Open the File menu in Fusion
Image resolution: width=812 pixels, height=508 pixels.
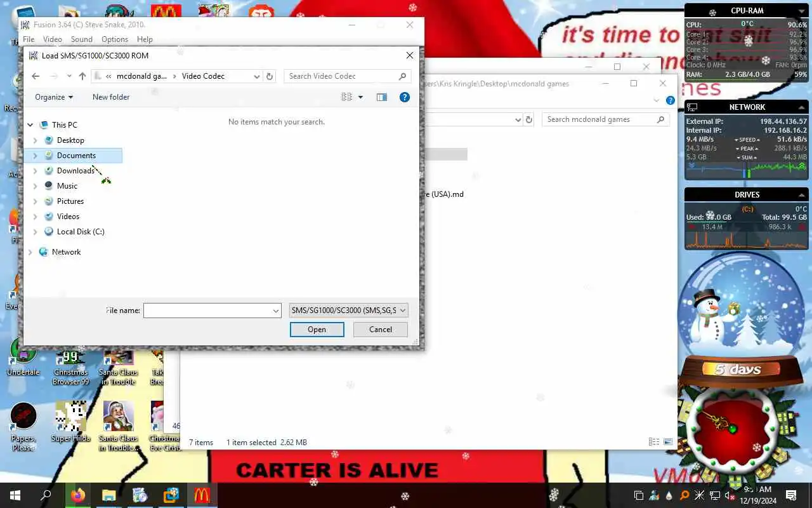29,39
